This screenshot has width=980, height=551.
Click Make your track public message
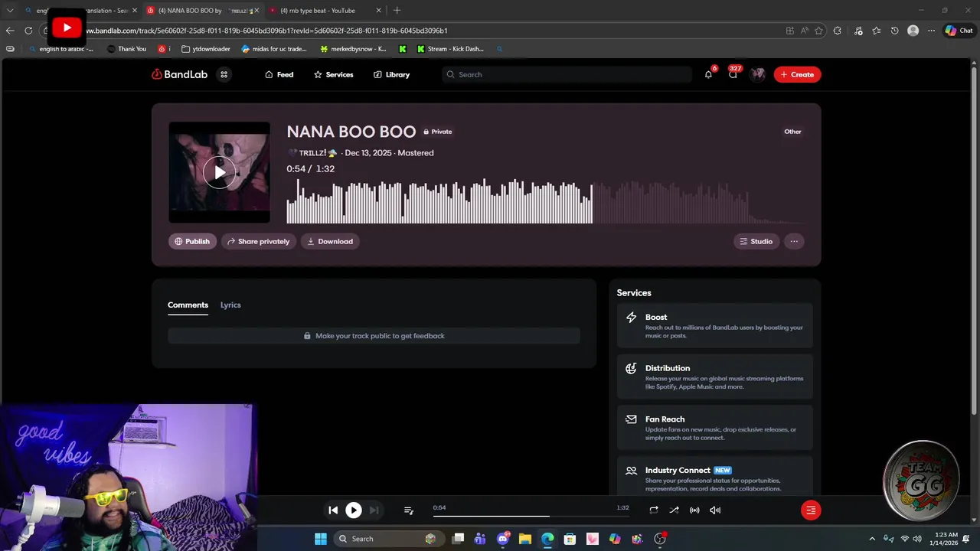point(374,336)
